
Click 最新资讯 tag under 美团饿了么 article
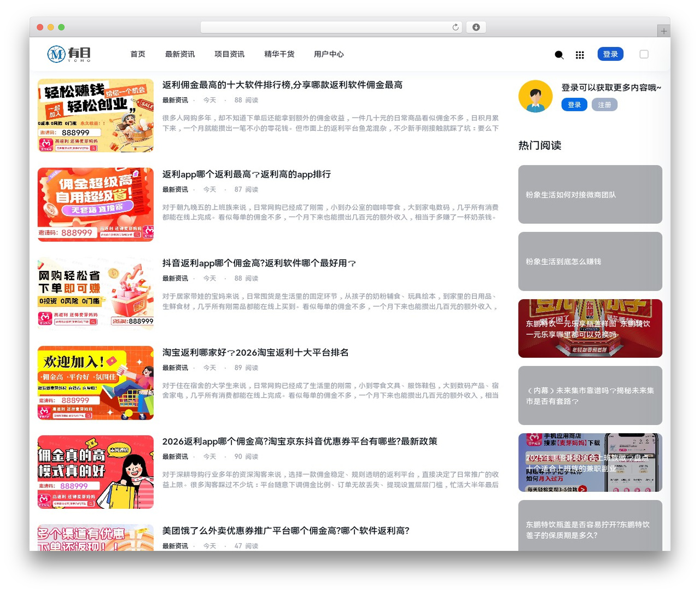[x=175, y=546]
